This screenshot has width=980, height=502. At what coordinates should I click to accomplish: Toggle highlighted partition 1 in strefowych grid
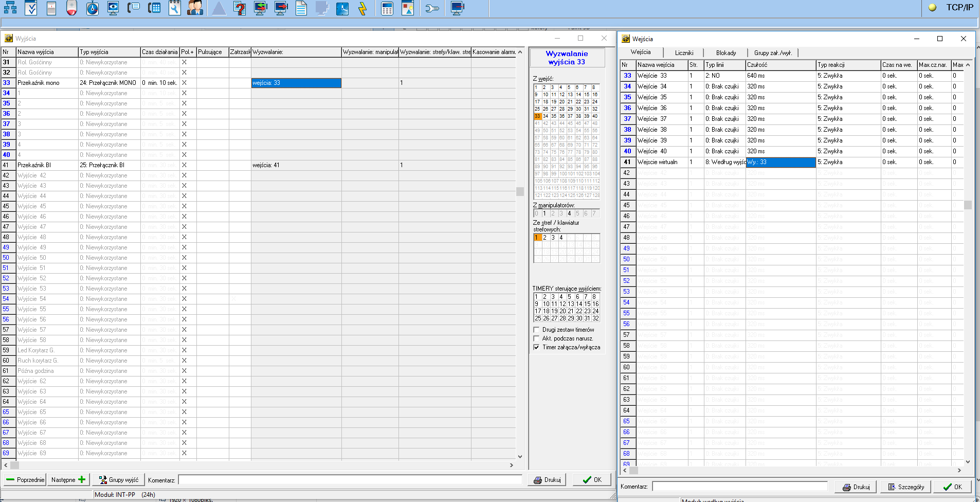[x=537, y=238]
